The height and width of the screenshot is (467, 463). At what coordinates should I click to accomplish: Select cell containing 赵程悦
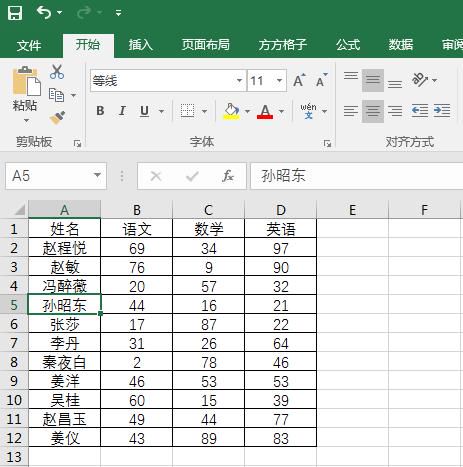pyautogui.click(x=64, y=248)
